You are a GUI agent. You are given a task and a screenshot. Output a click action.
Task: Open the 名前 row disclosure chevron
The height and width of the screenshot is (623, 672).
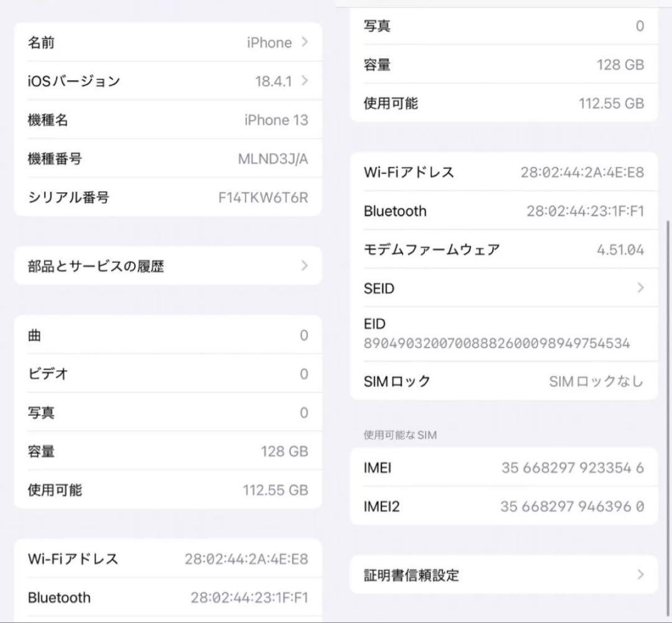tap(304, 42)
